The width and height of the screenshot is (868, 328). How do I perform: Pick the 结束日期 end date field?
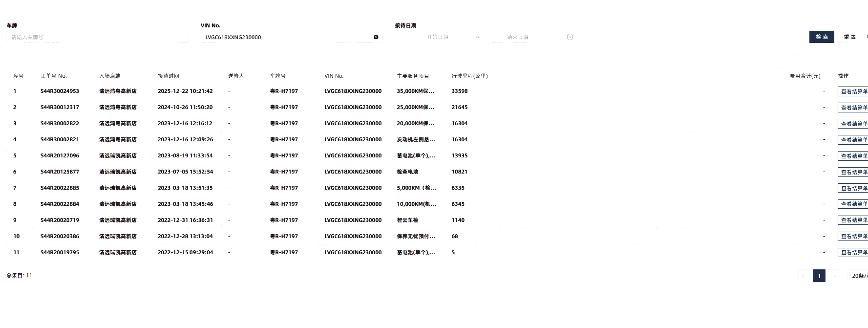(x=517, y=37)
